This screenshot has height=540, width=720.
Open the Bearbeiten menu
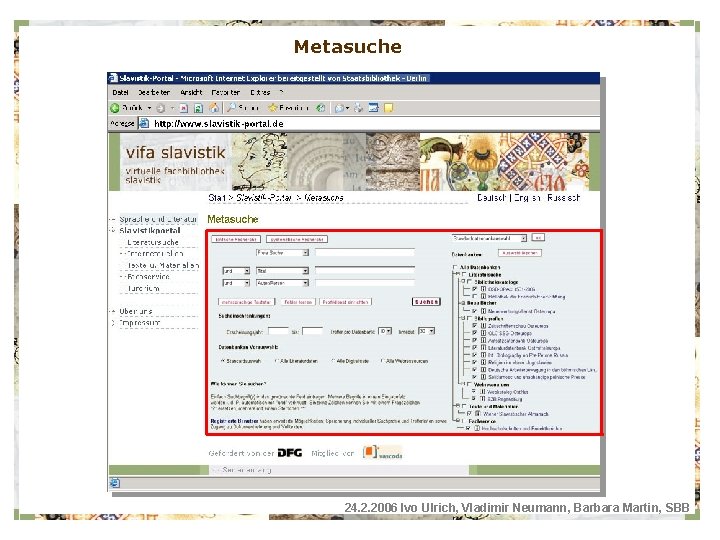154,92
